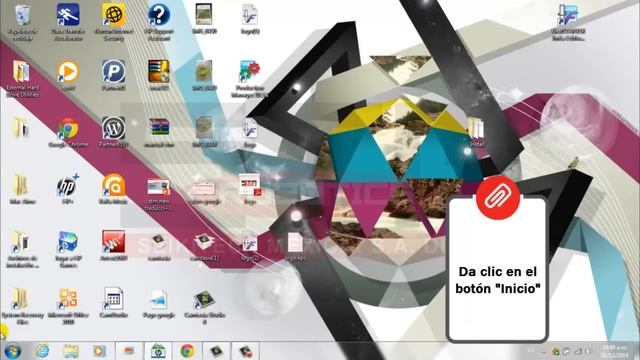Open Windows Explorer folder on taskbar

point(71,351)
